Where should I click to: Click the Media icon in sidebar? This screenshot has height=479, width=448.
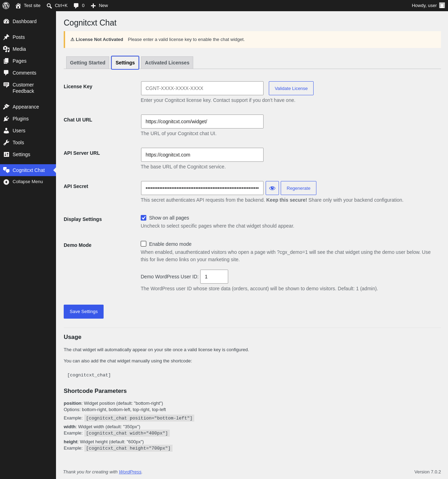(6, 49)
